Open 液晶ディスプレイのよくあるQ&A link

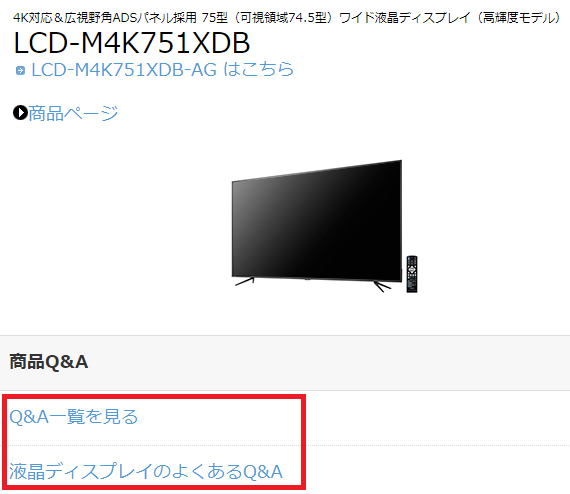point(146,471)
